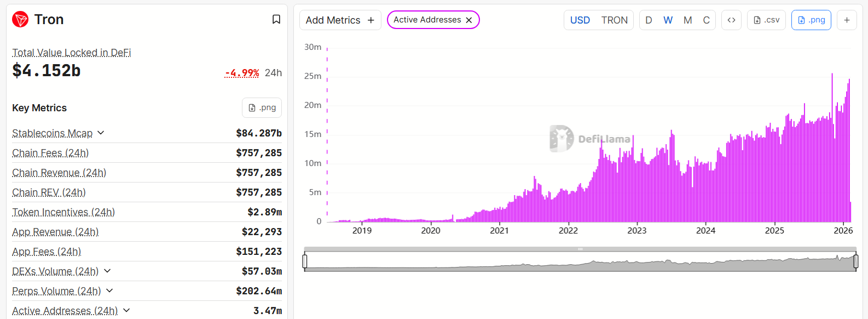The width and height of the screenshot is (868, 319).
Task: Switch denomination to TRON
Action: (614, 20)
